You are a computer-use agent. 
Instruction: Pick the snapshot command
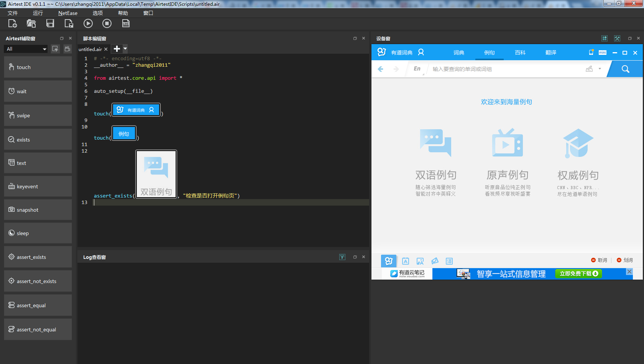click(38, 210)
